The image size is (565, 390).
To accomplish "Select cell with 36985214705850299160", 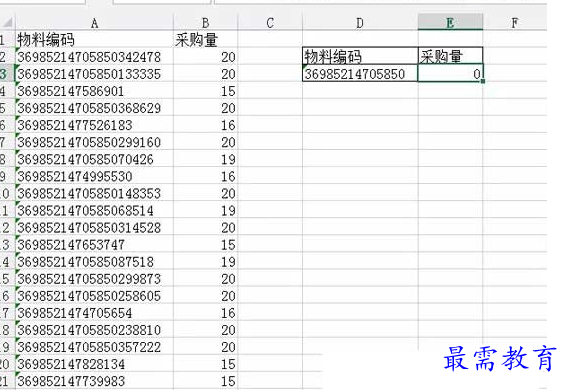I will tap(94, 142).
